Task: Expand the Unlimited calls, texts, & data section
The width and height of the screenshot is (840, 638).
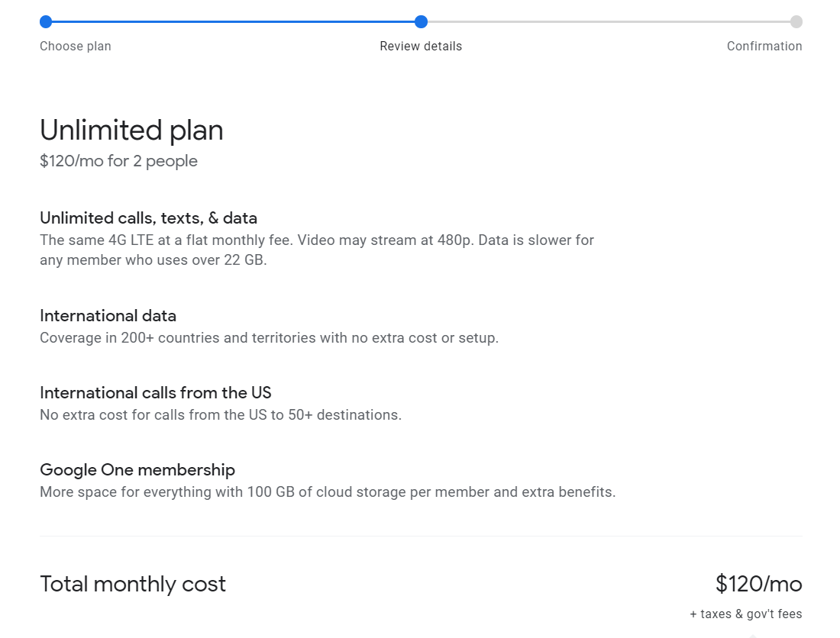Action: click(x=149, y=217)
